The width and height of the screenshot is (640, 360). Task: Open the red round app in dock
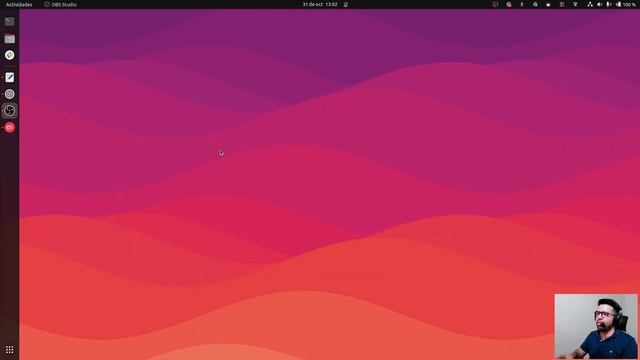9,128
